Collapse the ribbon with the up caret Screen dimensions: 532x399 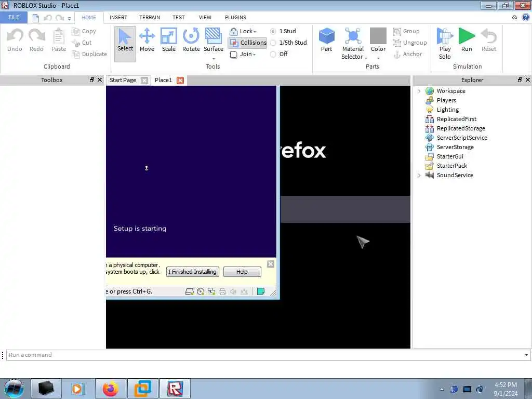click(x=514, y=17)
